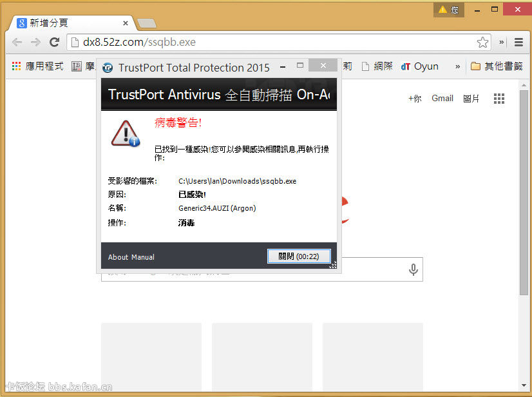Go forward with the browser forward arrow

35,42
